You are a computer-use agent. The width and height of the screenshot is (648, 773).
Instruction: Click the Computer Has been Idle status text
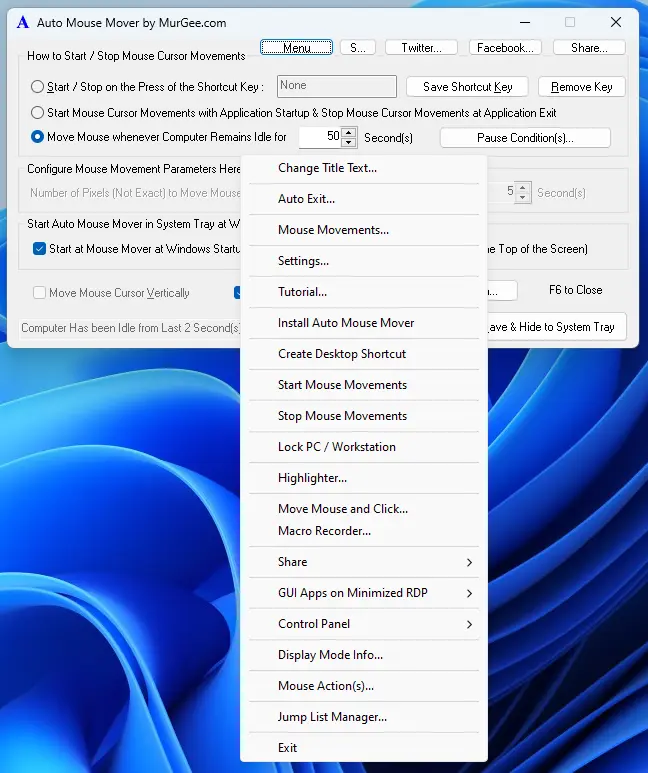[x=131, y=328]
